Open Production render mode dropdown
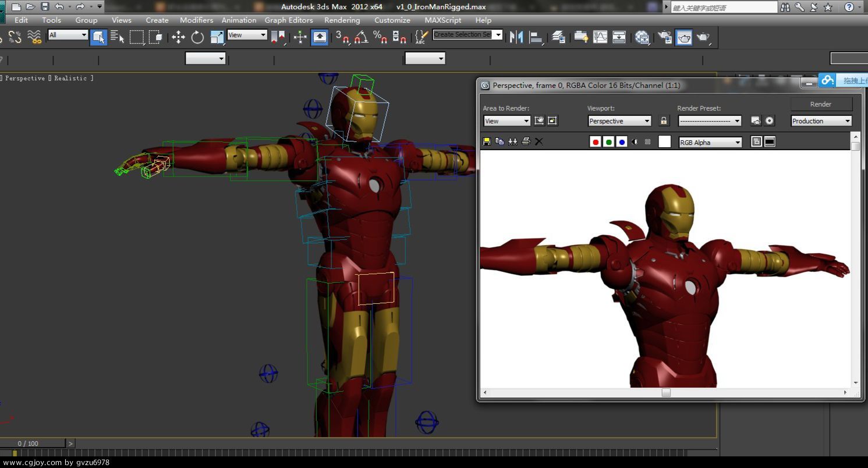Image resolution: width=868 pixels, height=468 pixels. click(821, 121)
